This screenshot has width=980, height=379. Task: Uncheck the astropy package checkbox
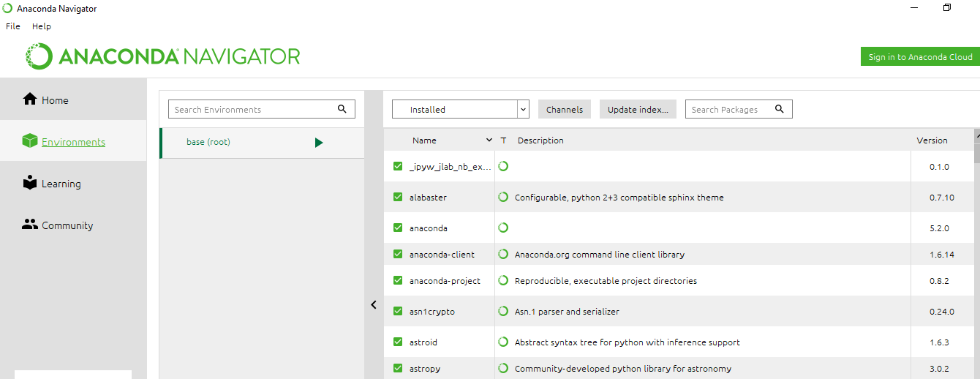pyautogui.click(x=398, y=369)
